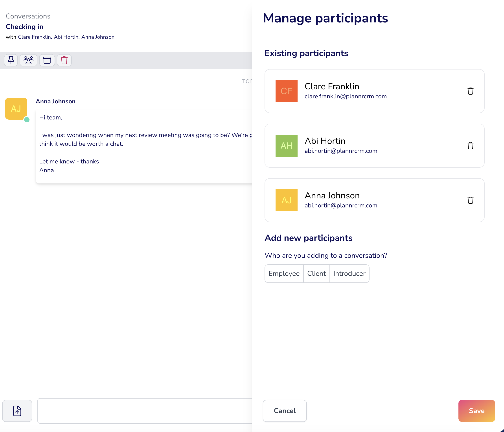Image resolution: width=504 pixels, height=432 pixels.
Task: Choose Introducer as the participant type
Action: (x=349, y=273)
